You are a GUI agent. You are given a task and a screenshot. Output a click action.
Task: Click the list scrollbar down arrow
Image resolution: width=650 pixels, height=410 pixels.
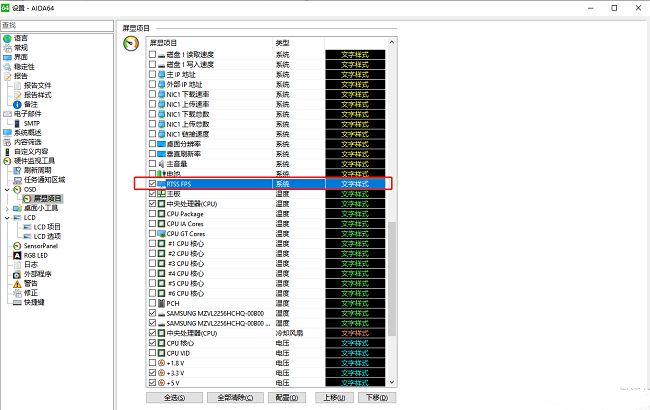coord(392,383)
